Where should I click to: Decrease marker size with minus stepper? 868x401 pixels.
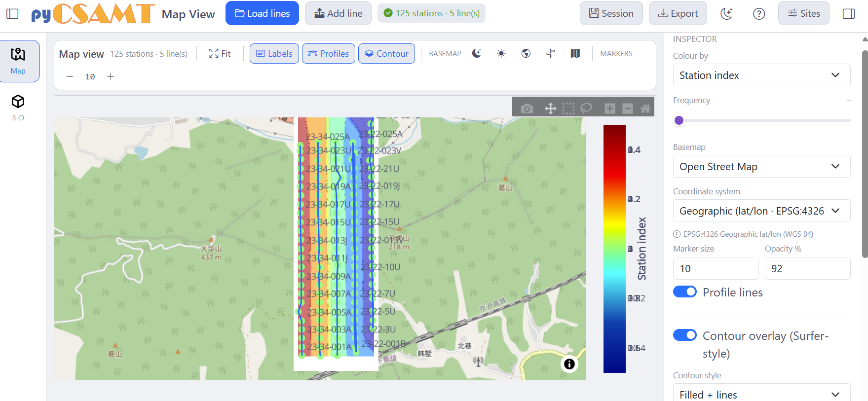70,76
